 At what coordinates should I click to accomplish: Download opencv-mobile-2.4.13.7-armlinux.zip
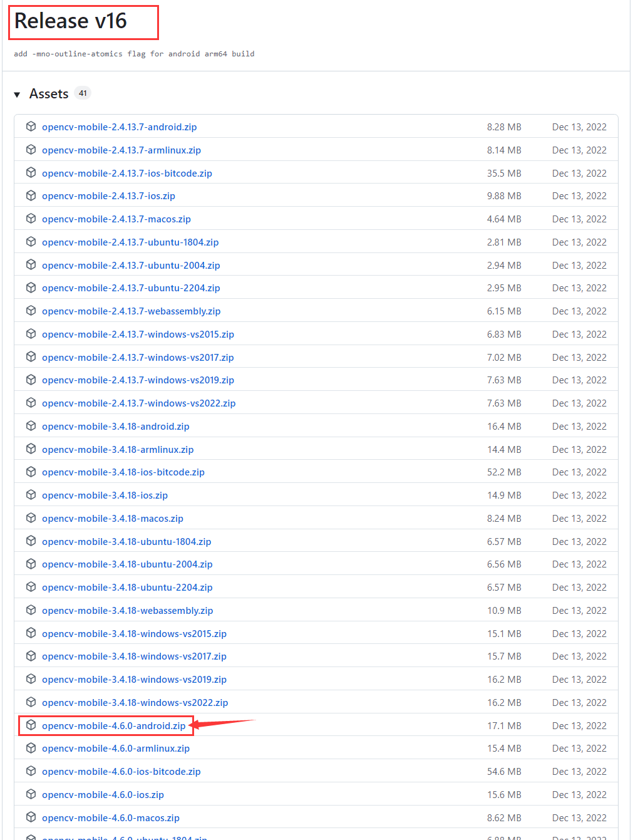click(121, 150)
